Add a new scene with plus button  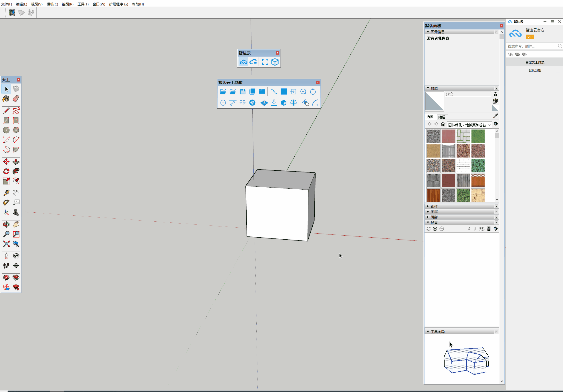435,229
